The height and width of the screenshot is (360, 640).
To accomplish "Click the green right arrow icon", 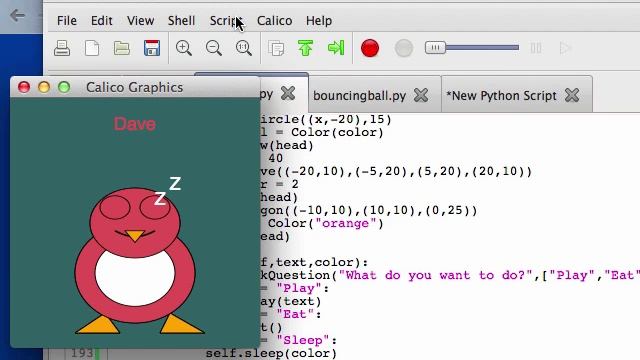I will tap(336, 48).
